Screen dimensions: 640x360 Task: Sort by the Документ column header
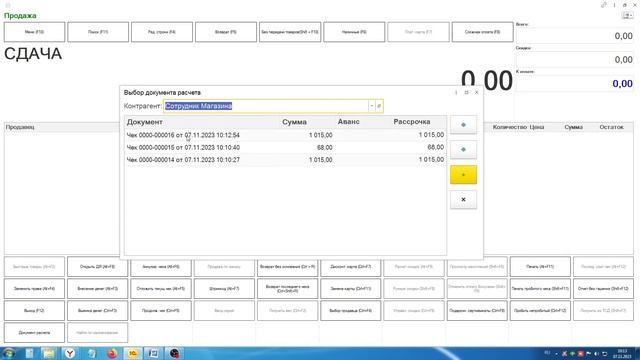(144, 122)
